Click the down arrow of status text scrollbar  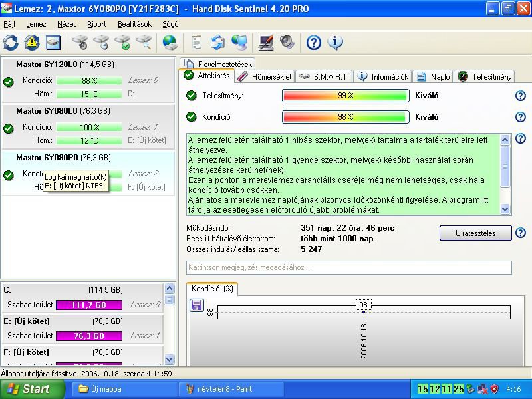pos(505,209)
